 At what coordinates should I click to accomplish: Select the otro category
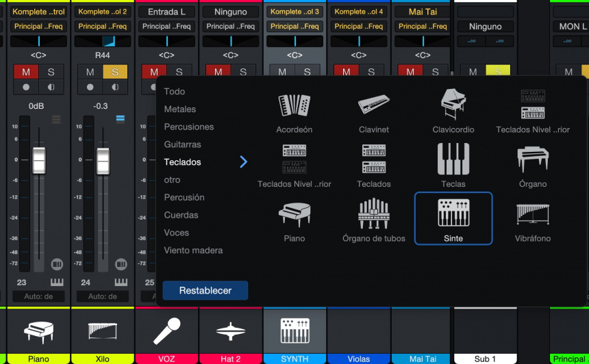[x=172, y=179]
